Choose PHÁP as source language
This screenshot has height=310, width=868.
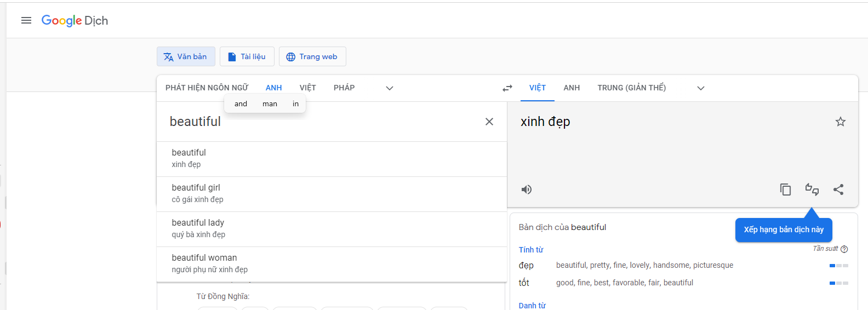click(x=344, y=88)
